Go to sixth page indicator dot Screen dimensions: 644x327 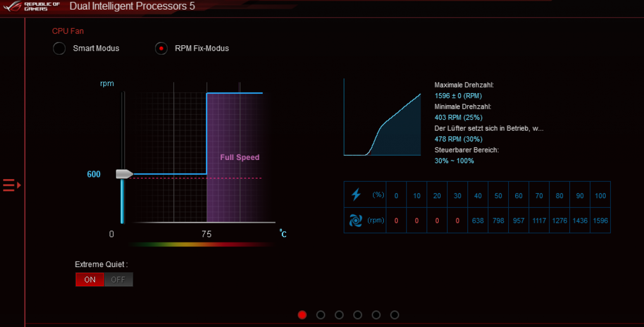point(394,315)
